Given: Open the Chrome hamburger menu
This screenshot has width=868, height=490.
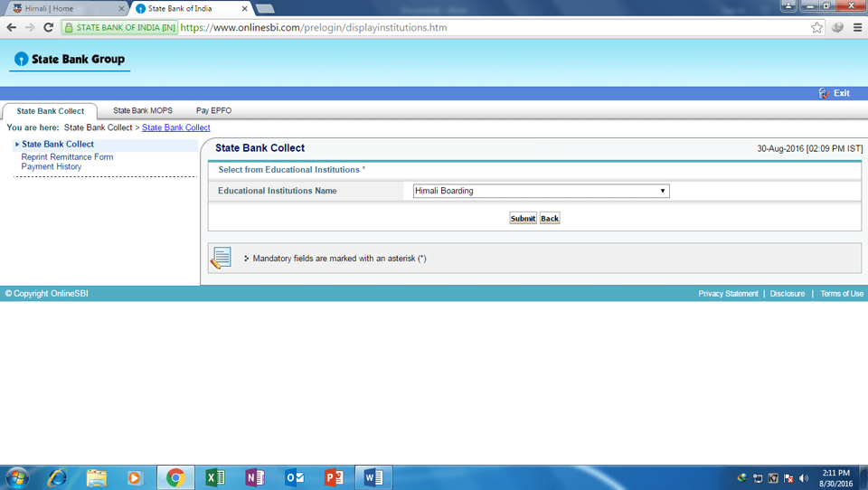Looking at the screenshot, I should pos(857,27).
